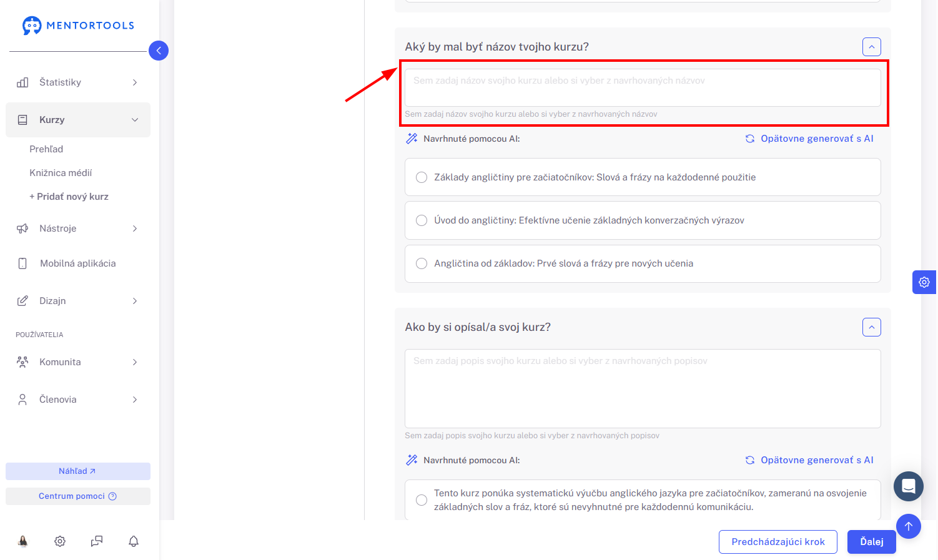938x560 pixels.
Task: Open Knižnica médií in sidebar
Action: 61,173
